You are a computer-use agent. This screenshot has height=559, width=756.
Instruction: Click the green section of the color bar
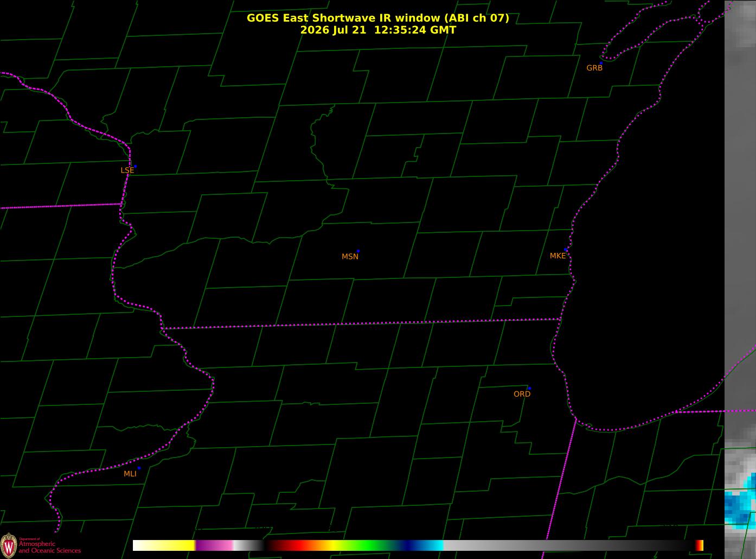point(369,545)
